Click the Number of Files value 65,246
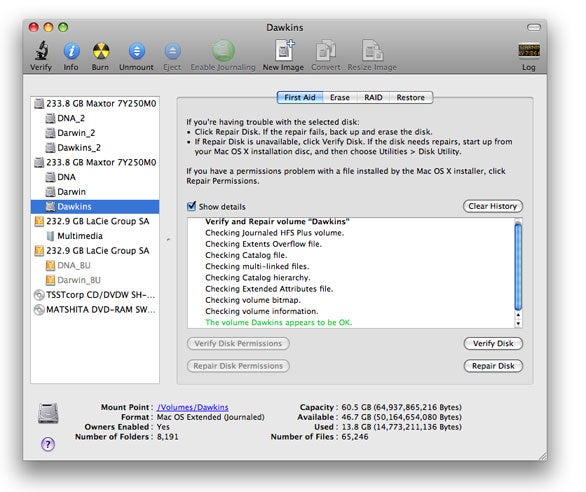 [x=355, y=437]
